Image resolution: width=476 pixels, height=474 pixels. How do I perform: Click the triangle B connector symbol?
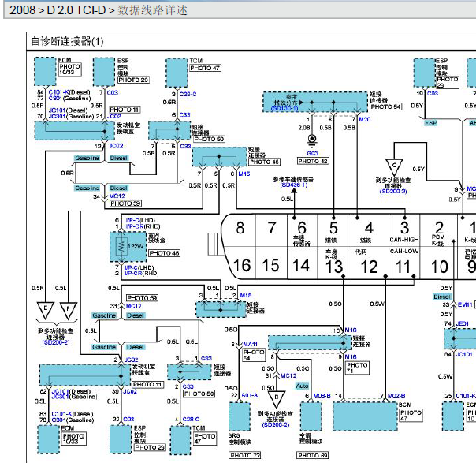point(277,399)
